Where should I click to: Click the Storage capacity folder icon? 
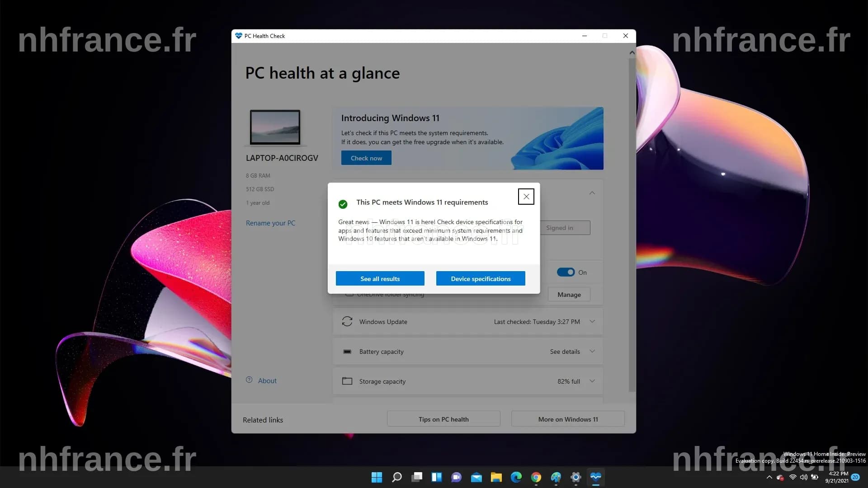(347, 381)
